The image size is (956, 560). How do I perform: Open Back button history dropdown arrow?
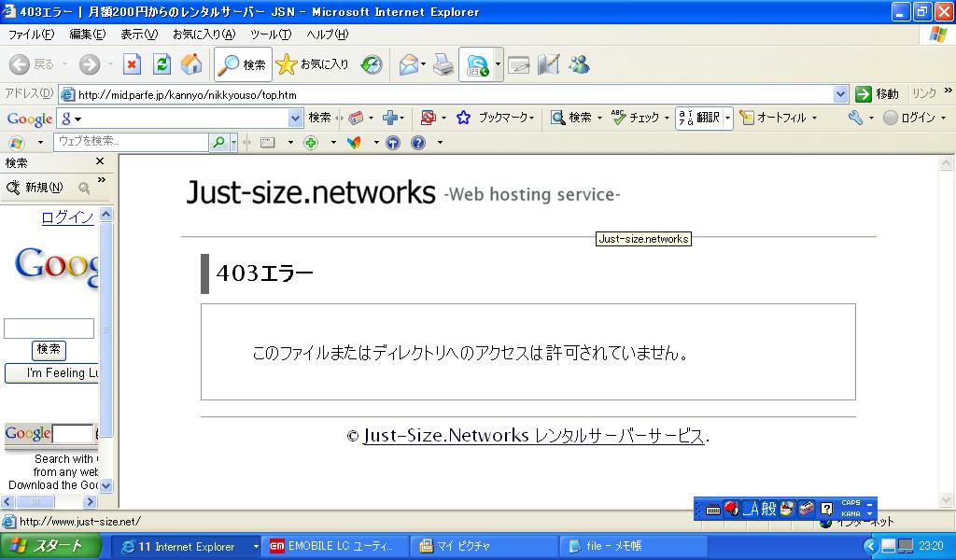point(64,64)
